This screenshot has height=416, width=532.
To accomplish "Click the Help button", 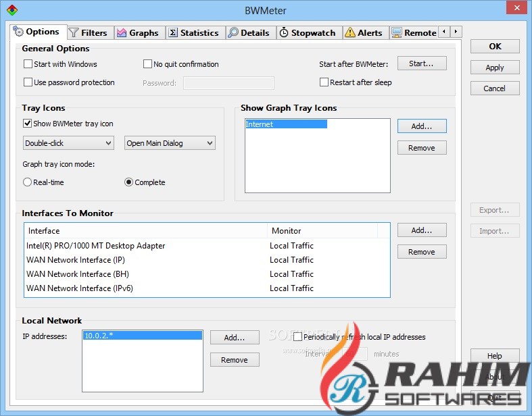I will coord(495,356).
